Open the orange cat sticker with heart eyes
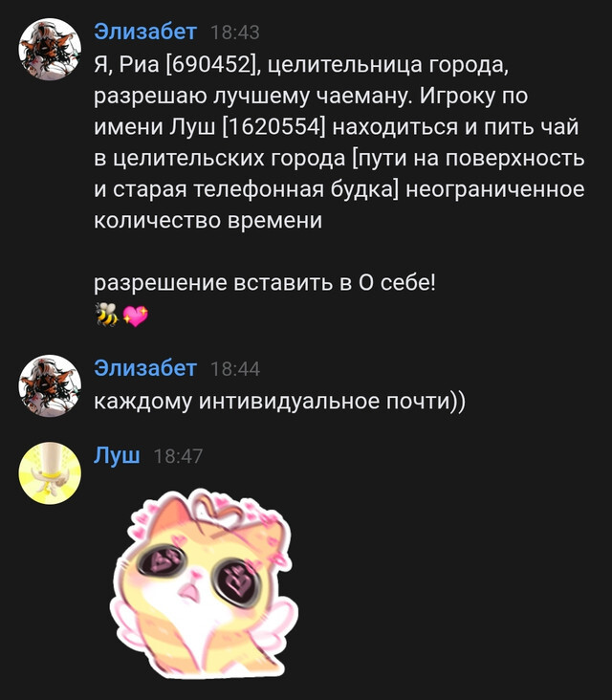 tap(204, 583)
